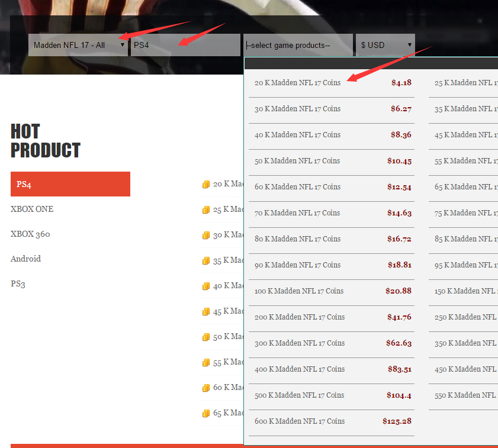Image resolution: width=498 pixels, height=448 pixels.
Task: Open the PS4 platform selector
Action: coord(185,45)
